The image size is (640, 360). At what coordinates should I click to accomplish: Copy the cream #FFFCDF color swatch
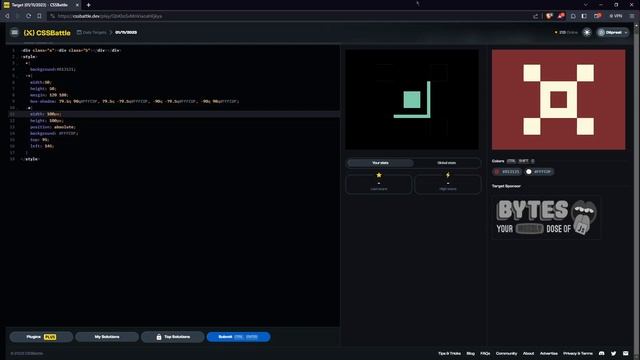[x=539, y=172]
